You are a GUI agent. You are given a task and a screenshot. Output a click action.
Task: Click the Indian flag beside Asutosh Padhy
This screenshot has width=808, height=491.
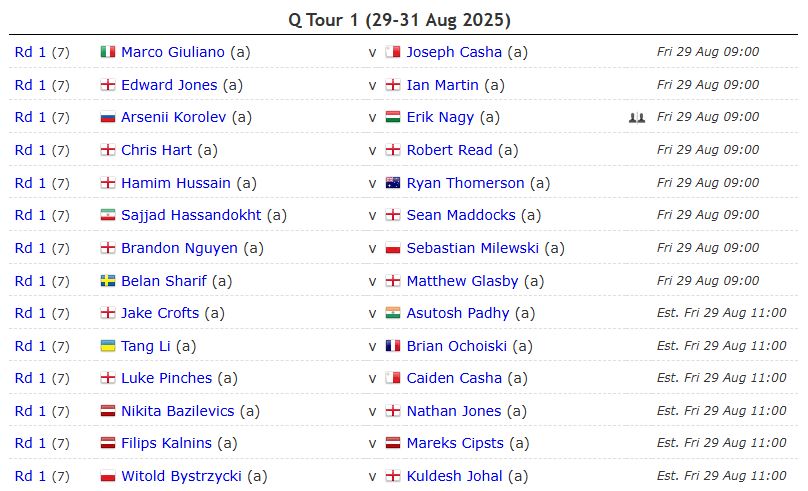click(x=393, y=313)
